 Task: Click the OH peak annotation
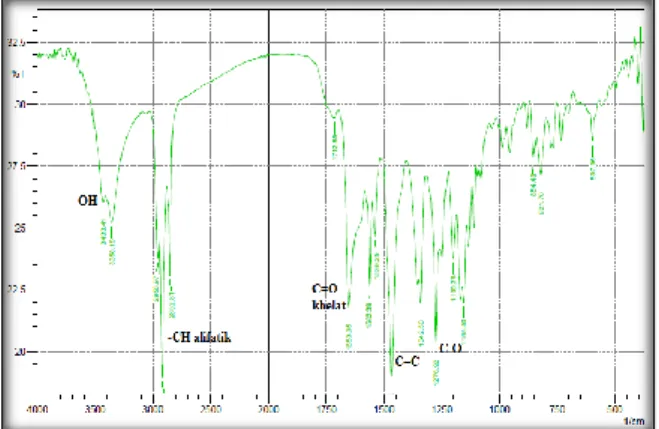(x=87, y=200)
